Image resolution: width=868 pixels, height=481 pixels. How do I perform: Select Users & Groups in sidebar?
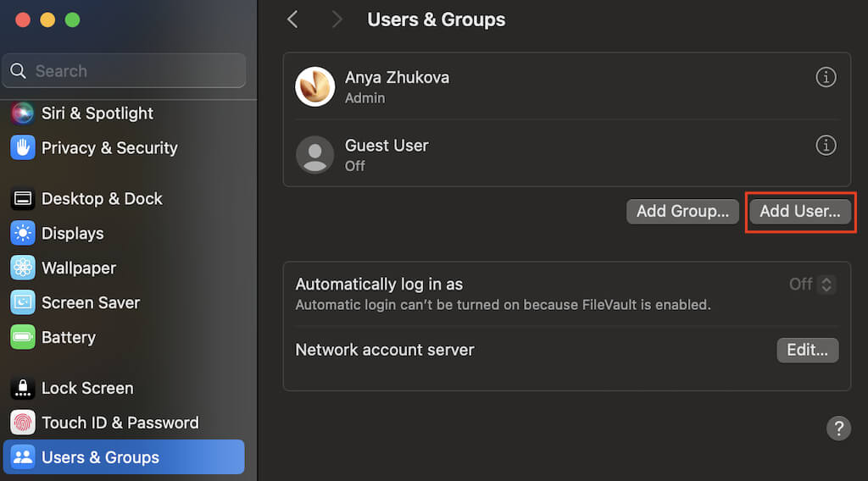click(x=124, y=457)
